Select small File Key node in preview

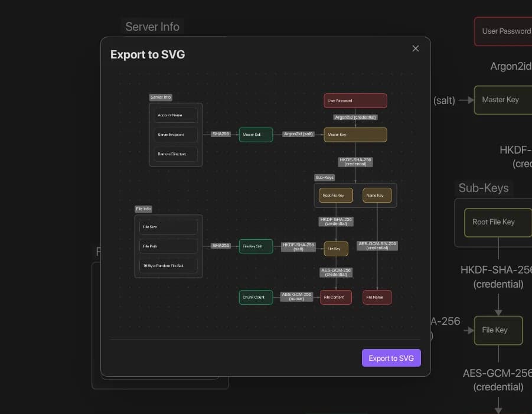(x=336, y=249)
